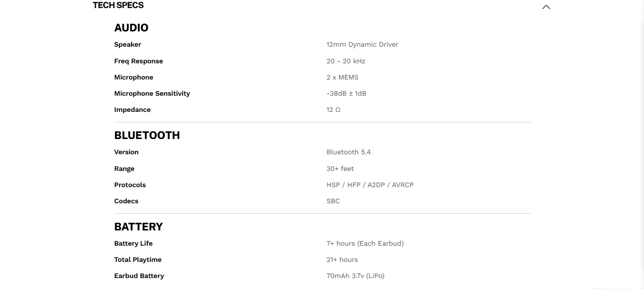The height and width of the screenshot is (289, 644).
Task: Select the Range spec label
Action: click(x=124, y=169)
